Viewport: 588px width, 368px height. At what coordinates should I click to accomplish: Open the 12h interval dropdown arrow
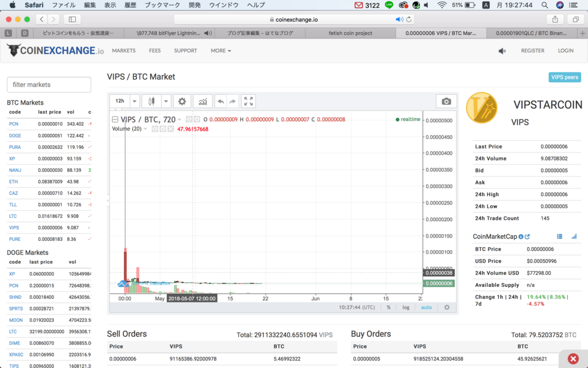click(134, 101)
